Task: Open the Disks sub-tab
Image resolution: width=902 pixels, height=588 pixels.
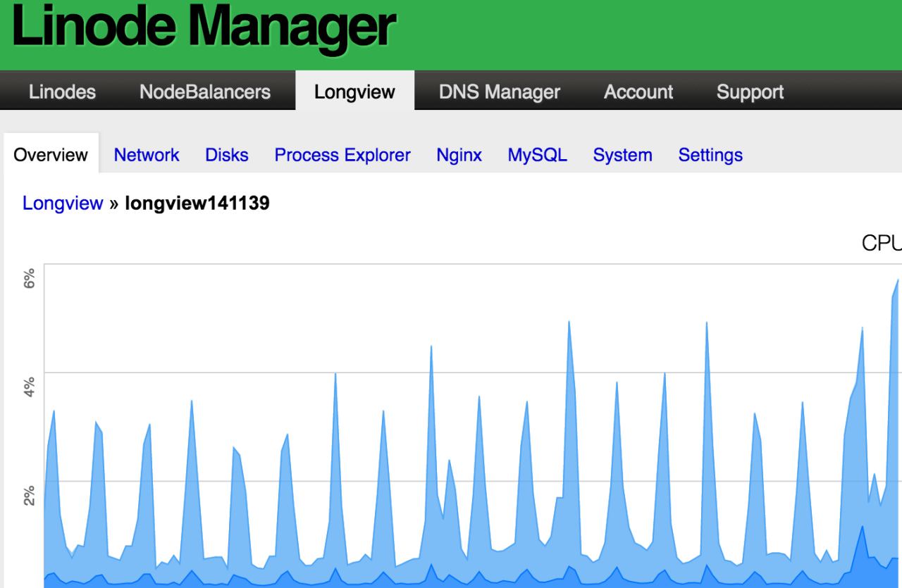Action: (227, 155)
